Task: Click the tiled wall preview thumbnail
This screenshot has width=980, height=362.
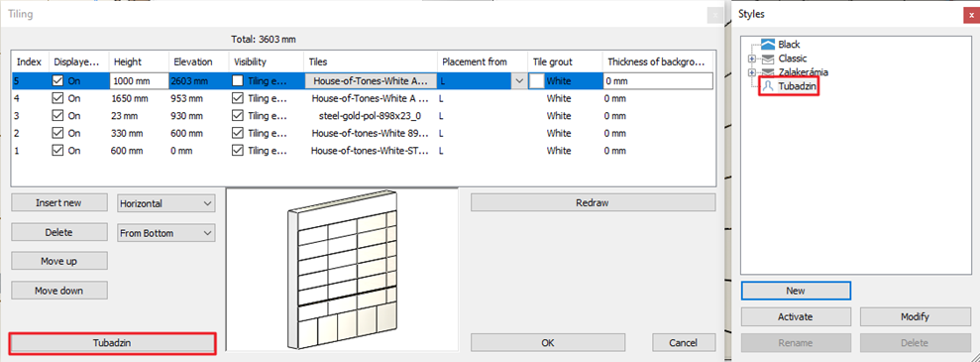Action: pos(342,270)
